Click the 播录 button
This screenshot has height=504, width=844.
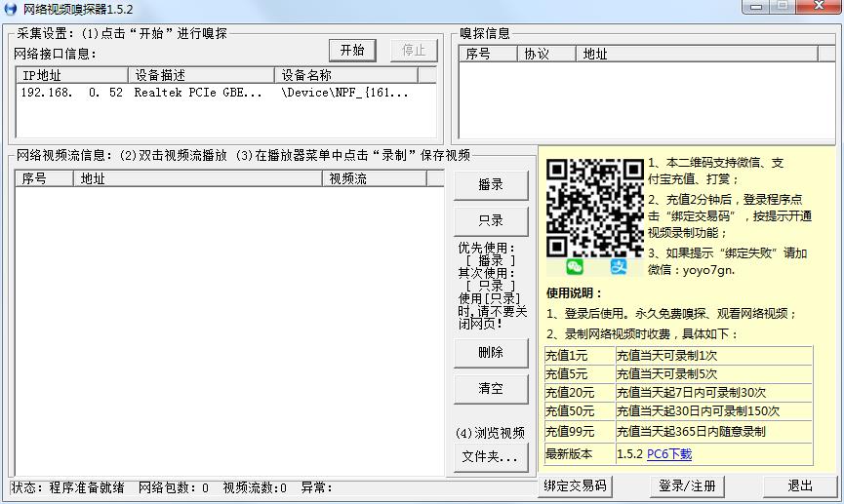click(491, 185)
